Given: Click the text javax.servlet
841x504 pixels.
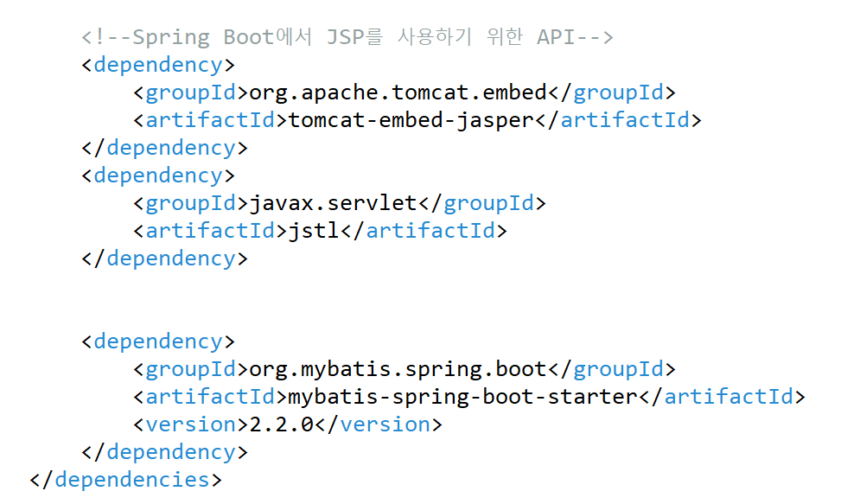Looking at the screenshot, I should [333, 203].
